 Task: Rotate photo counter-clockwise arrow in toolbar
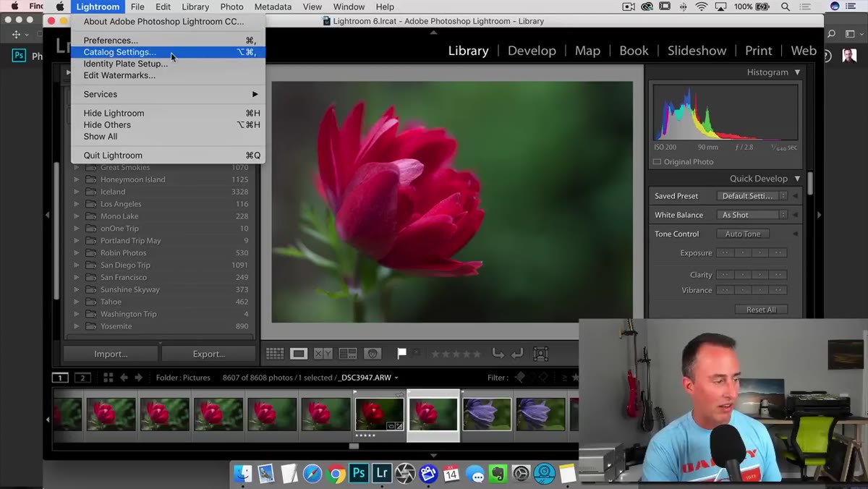tap(498, 354)
